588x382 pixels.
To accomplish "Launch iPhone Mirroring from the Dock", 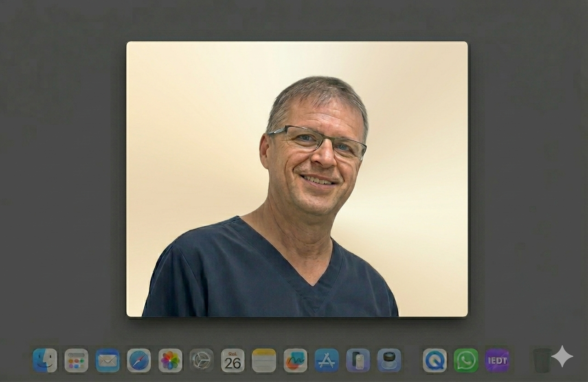I will tap(358, 360).
